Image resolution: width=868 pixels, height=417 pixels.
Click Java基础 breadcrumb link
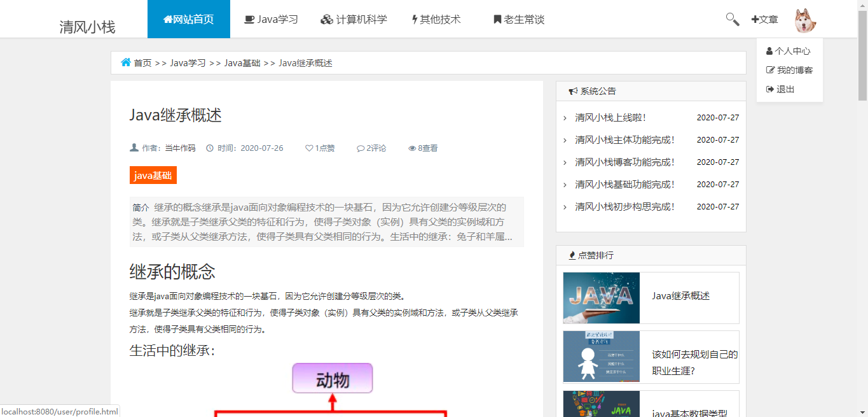[x=242, y=63]
